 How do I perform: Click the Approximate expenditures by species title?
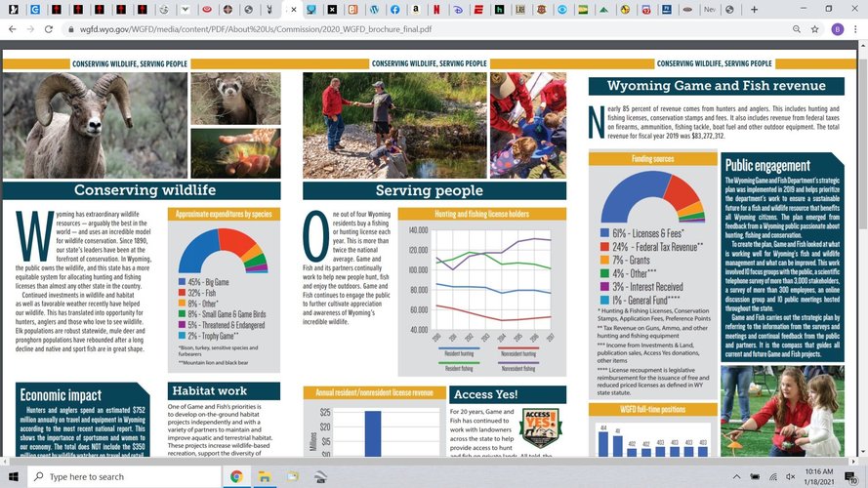224,214
